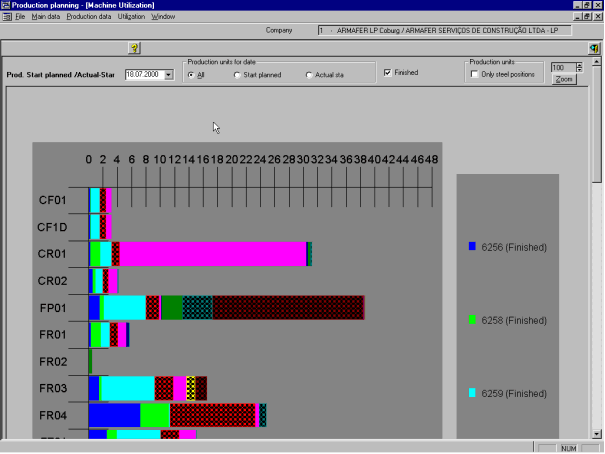The height and width of the screenshot is (454, 605).
Task: Click the title bar system icon
Action: (6, 5)
